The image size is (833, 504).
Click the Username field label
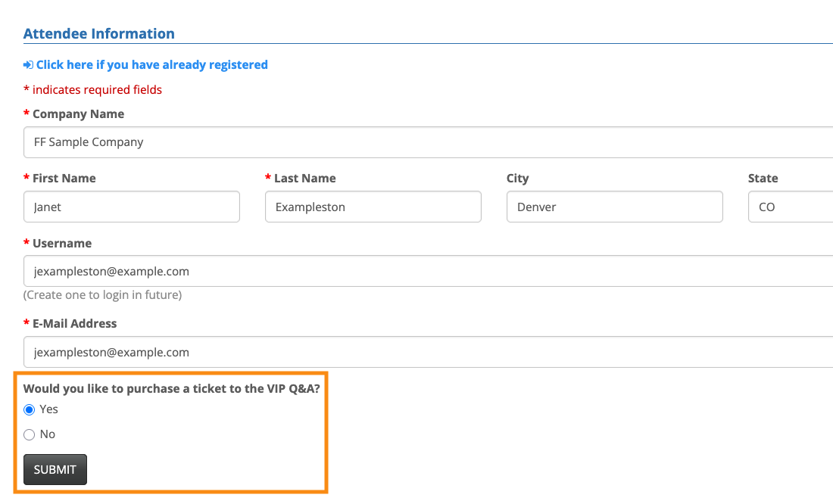click(x=62, y=244)
